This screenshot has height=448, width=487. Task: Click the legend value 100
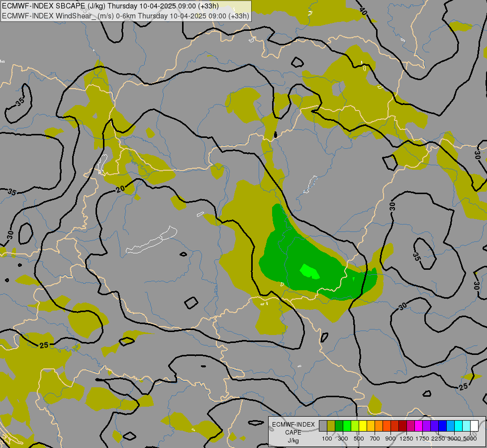(327, 439)
